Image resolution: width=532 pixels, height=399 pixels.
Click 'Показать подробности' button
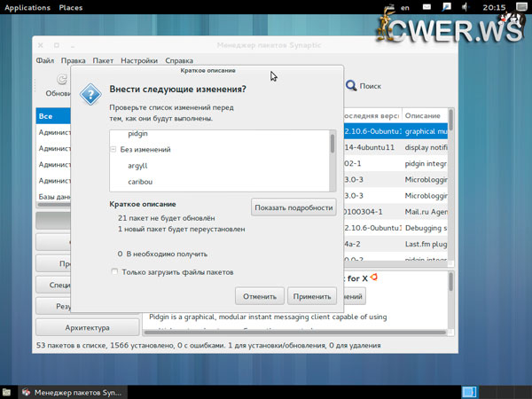coord(293,207)
